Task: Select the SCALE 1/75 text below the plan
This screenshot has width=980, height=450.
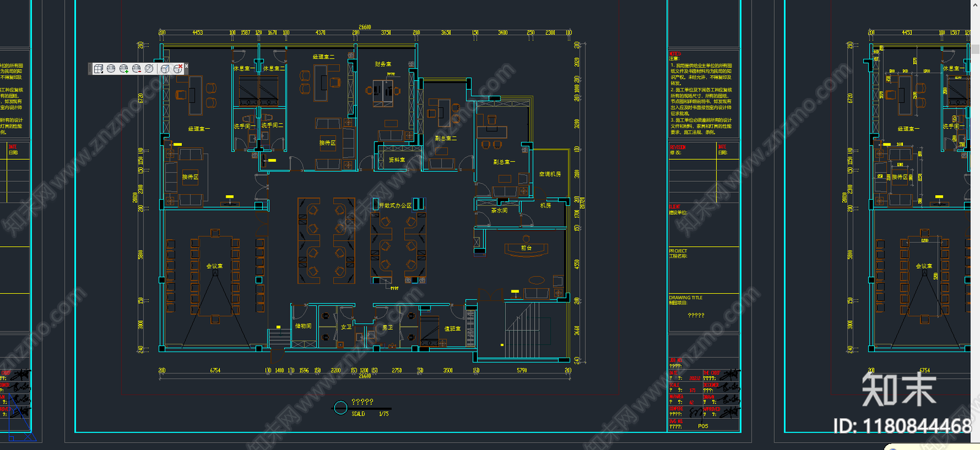Action: [x=370, y=414]
